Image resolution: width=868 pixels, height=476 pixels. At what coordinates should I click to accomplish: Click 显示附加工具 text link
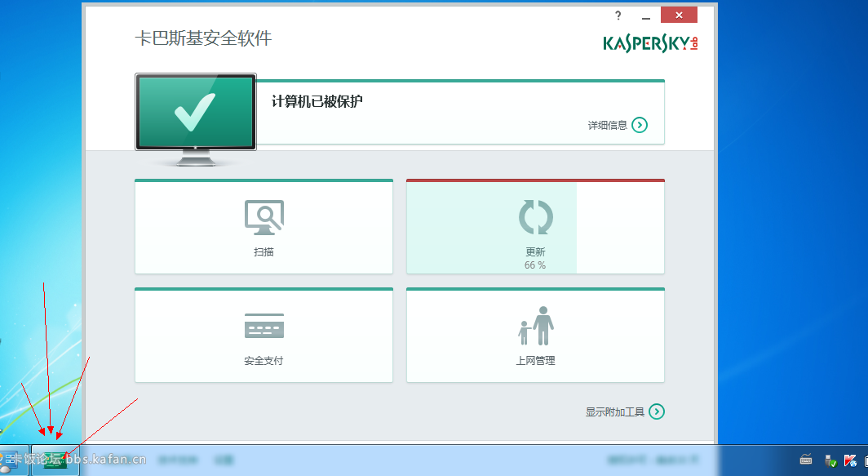(615, 411)
